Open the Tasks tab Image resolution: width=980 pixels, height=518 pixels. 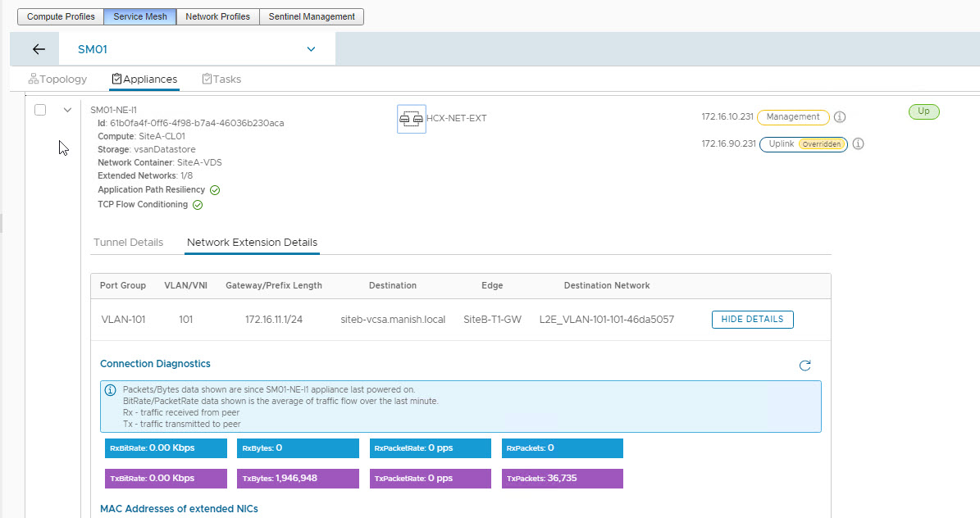(x=221, y=80)
